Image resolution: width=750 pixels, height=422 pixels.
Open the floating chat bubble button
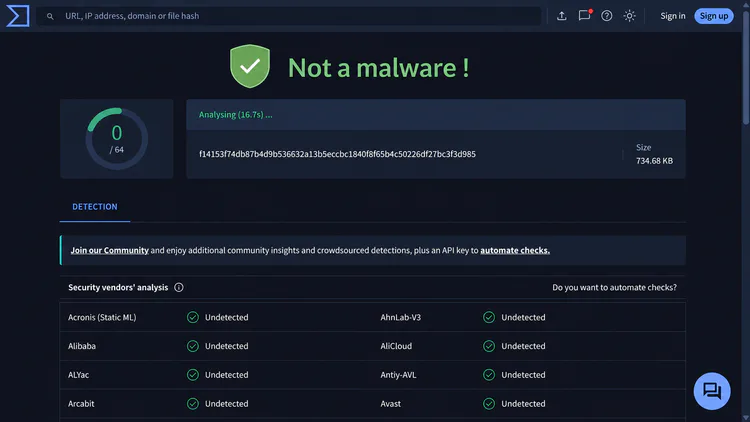[712, 391]
